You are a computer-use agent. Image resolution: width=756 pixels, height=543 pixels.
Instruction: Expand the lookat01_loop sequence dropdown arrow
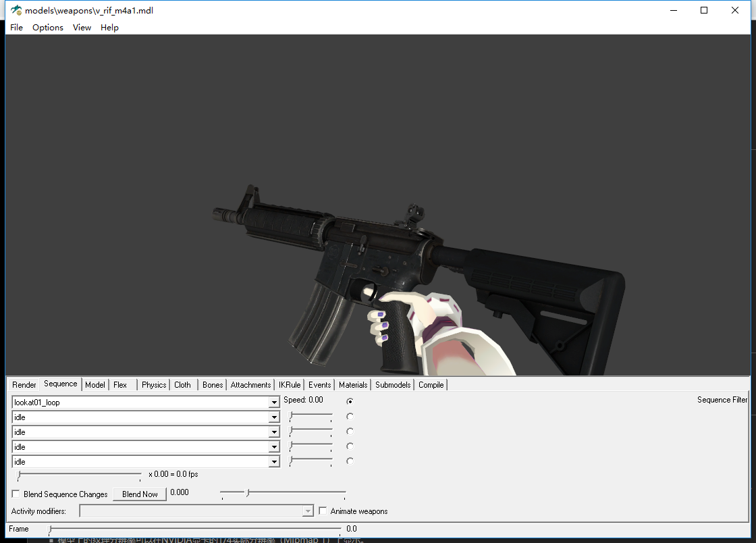point(274,403)
